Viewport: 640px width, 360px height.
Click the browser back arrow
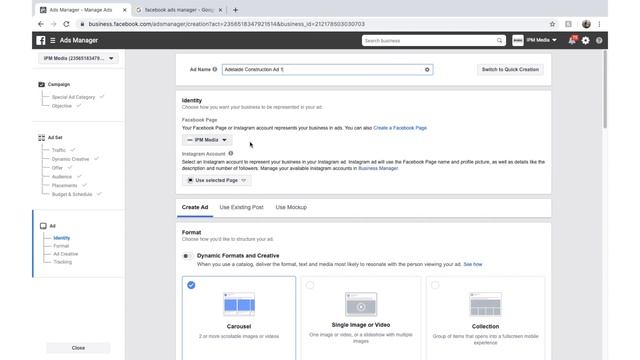41,24
